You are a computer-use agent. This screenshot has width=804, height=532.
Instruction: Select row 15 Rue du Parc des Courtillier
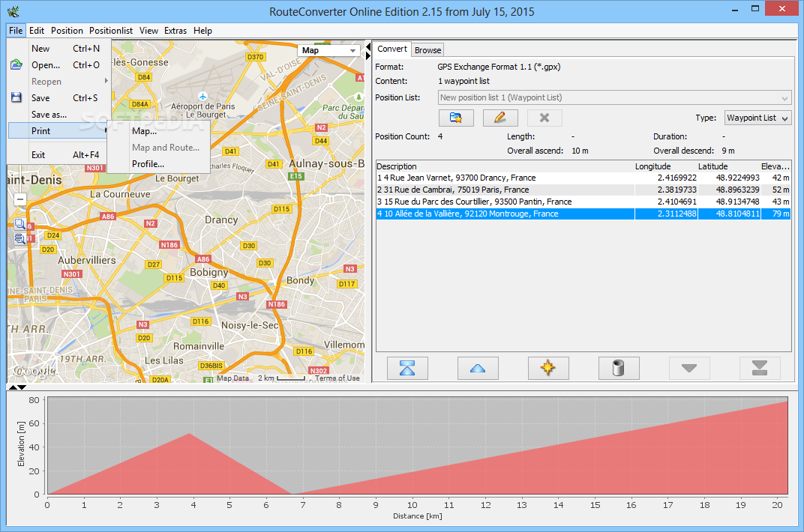[583, 202]
